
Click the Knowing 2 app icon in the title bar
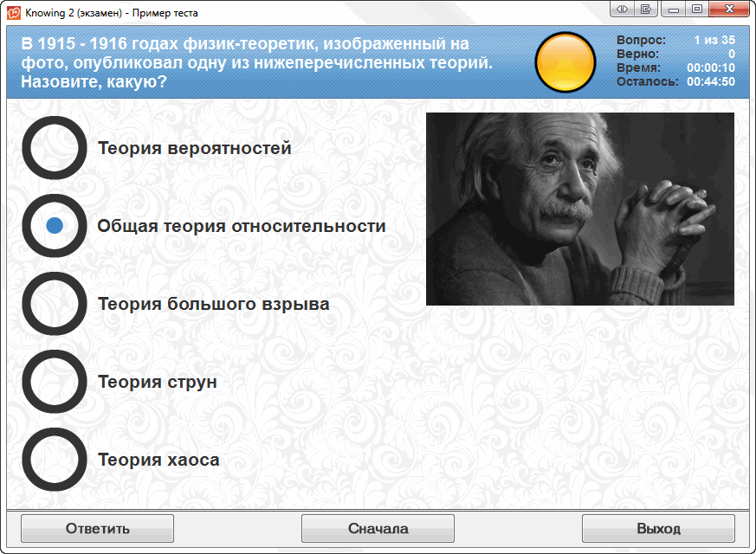14,12
